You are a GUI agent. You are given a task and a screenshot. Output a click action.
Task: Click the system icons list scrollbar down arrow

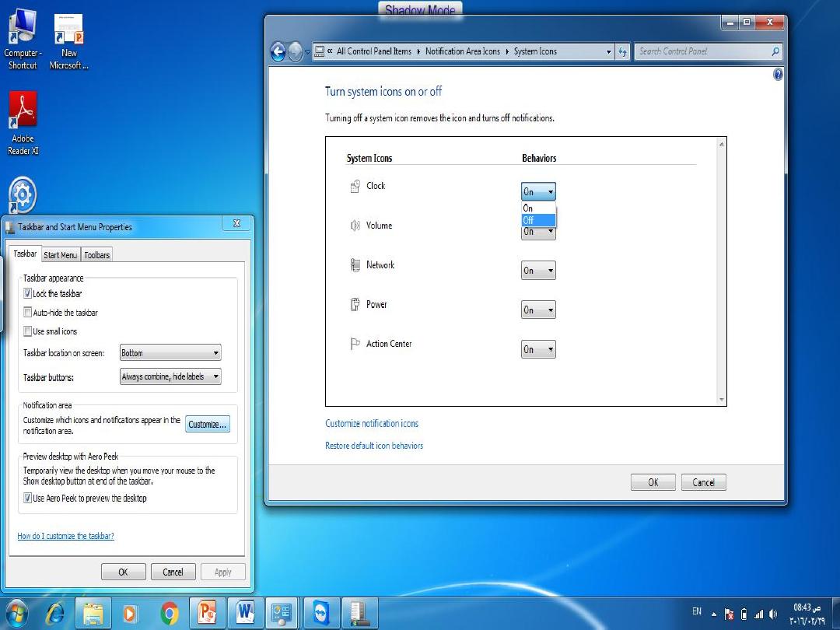tap(722, 400)
